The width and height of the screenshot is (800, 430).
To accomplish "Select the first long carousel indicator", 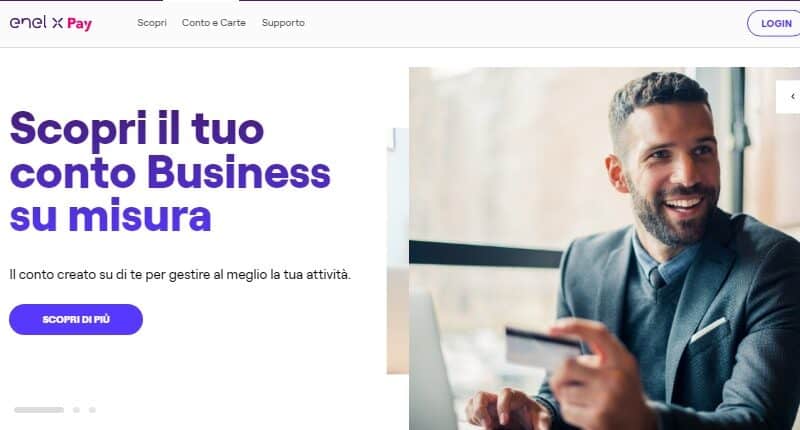I will (39, 410).
